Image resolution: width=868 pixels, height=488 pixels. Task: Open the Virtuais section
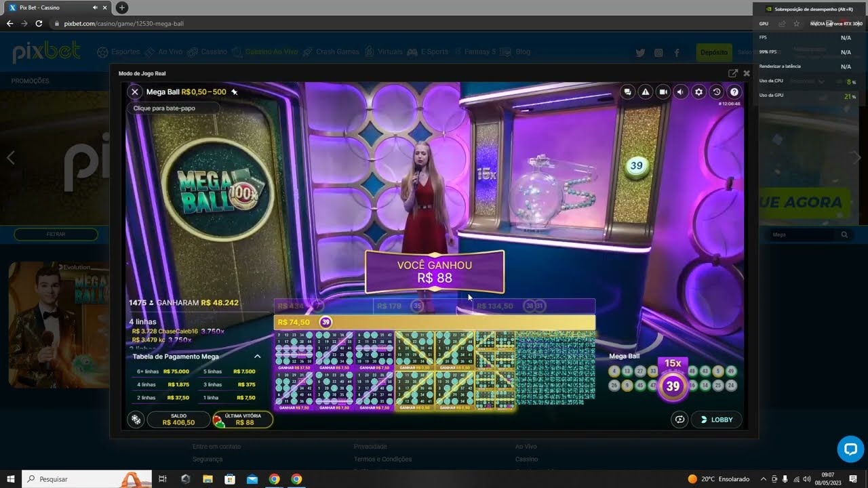pyautogui.click(x=384, y=52)
